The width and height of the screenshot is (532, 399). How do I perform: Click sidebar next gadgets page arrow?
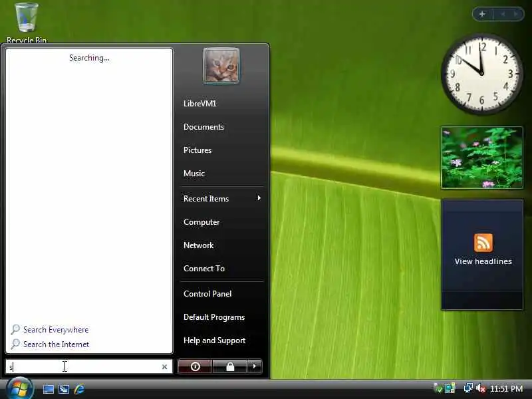coord(516,14)
